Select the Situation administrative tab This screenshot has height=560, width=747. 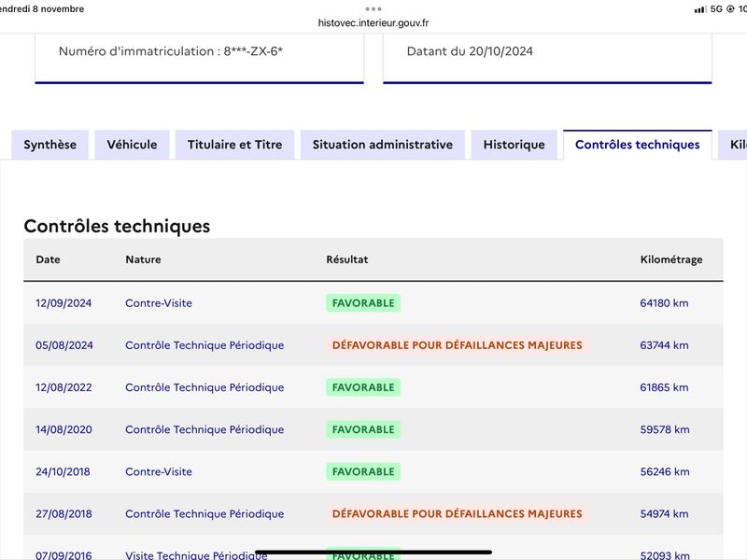pos(383,145)
